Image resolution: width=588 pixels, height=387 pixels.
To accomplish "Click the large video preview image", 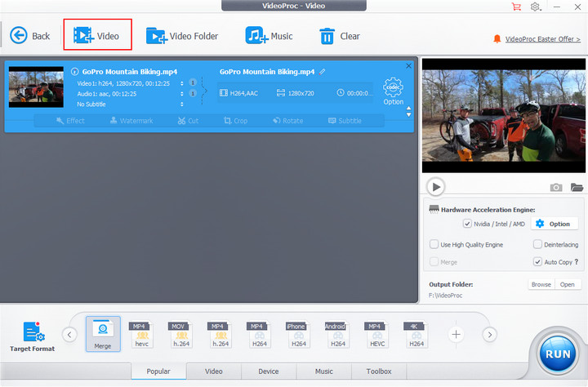I will (504, 115).
